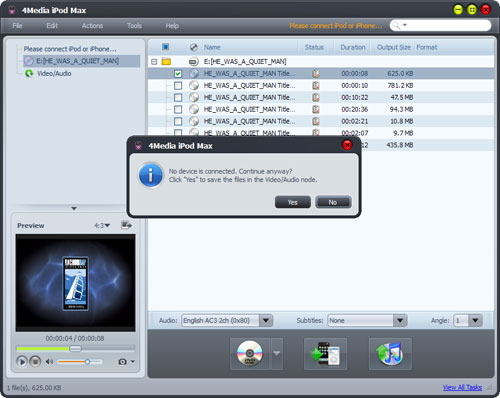The width and height of the screenshot is (500, 398).
Task: Open the Edit menu
Action: pos(52,26)
